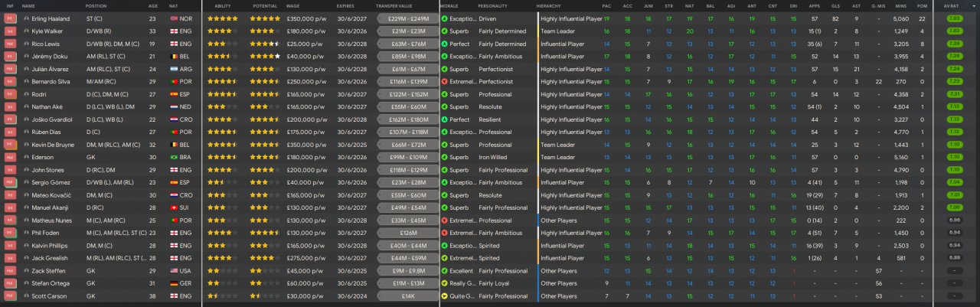The height and width of the screenshot is (307, 980).
Task: Click Zack Steffen's £9M - £9.8M value
Action: tap(408, 270)
